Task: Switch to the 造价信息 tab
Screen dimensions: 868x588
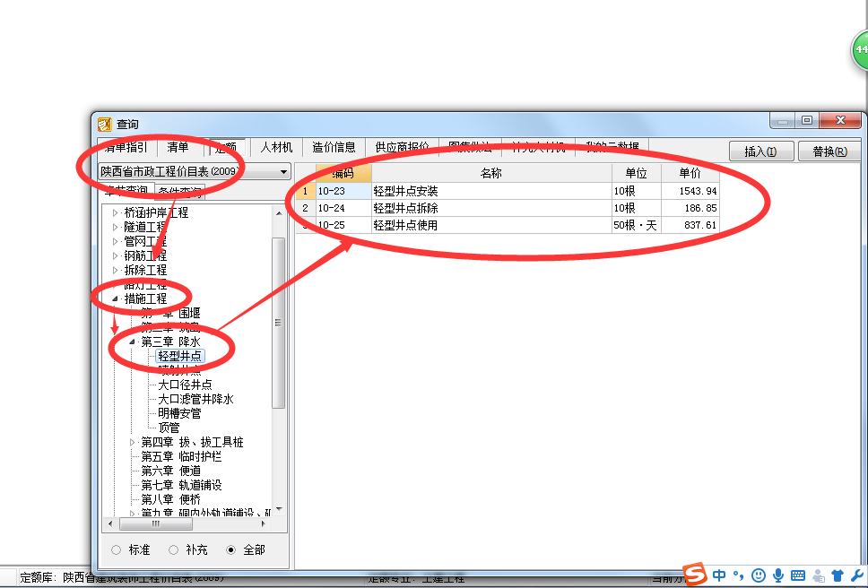Action: click(x=334, y=147)
